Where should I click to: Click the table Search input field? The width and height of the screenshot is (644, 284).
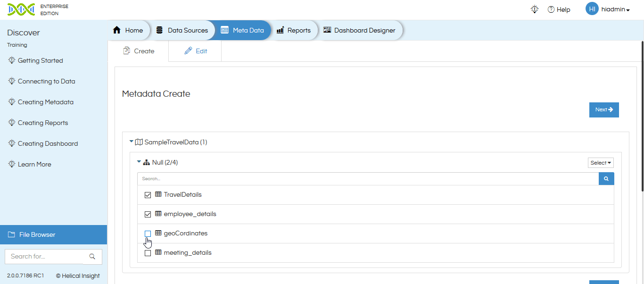point(368,179)
